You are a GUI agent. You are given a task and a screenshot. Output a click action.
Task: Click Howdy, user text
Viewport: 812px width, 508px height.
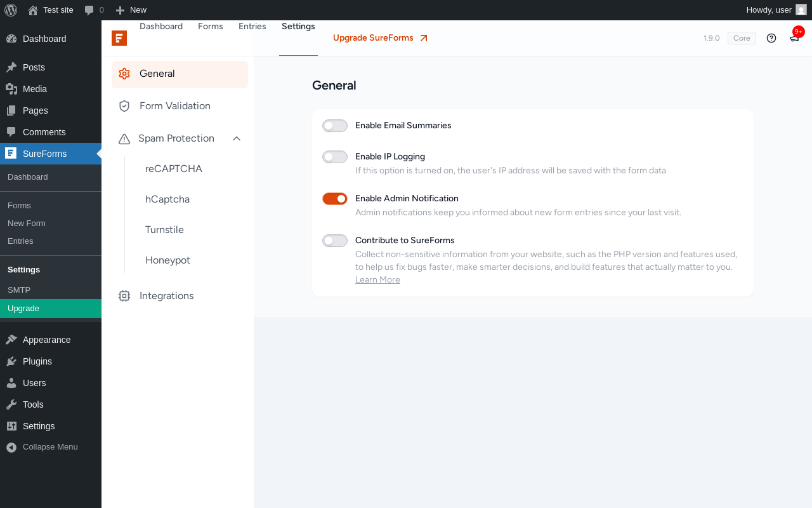coord(769,10)
